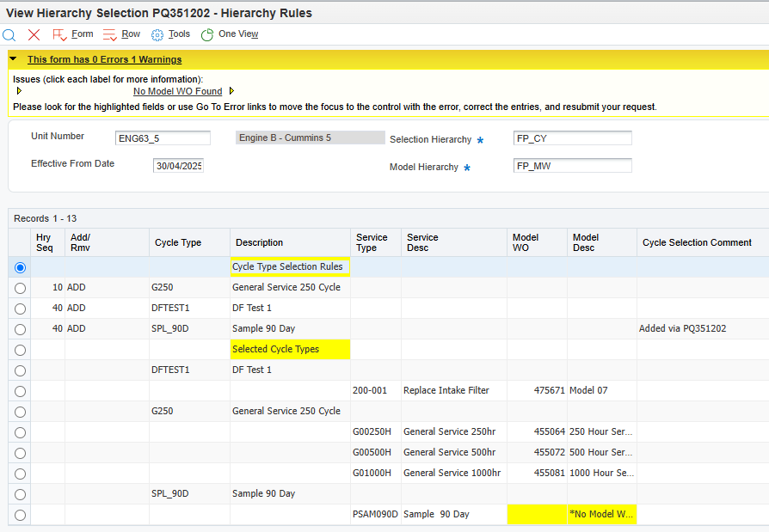Click the red Cancel X icon
This screenshot has height=532, width=769.
coord(34,34)
